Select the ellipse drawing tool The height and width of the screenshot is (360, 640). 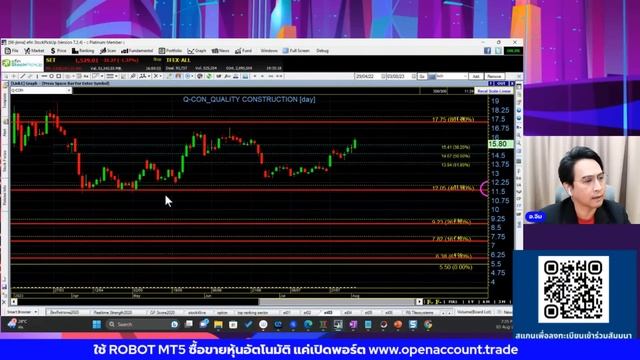51,76
